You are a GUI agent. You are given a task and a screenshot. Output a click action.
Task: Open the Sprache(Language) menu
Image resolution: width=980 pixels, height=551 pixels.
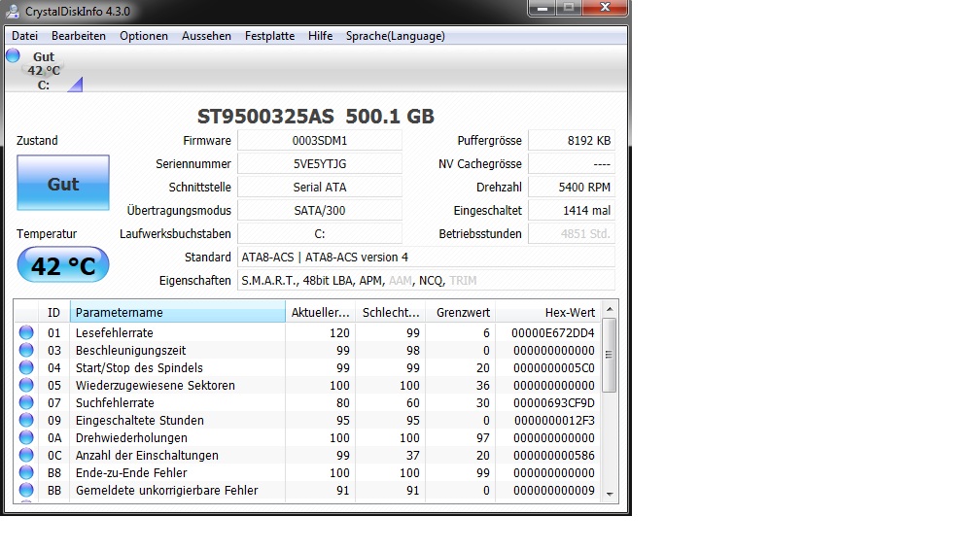coord(396,36)
